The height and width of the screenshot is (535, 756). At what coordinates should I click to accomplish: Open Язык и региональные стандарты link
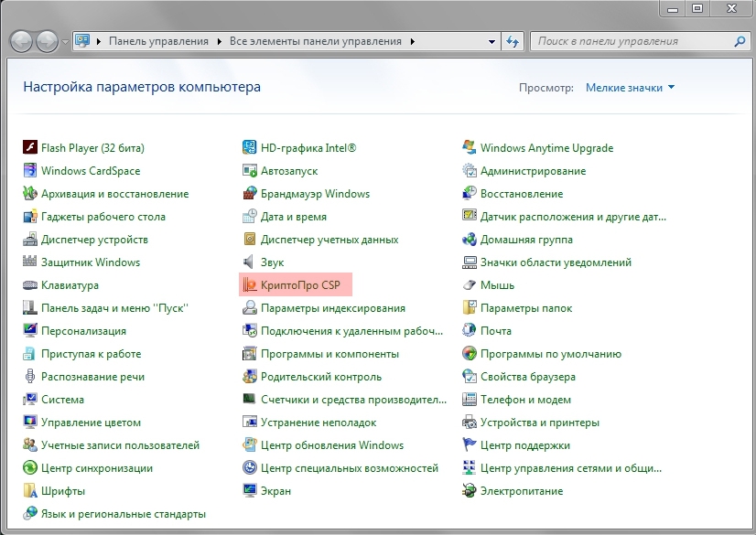(124, 514)
